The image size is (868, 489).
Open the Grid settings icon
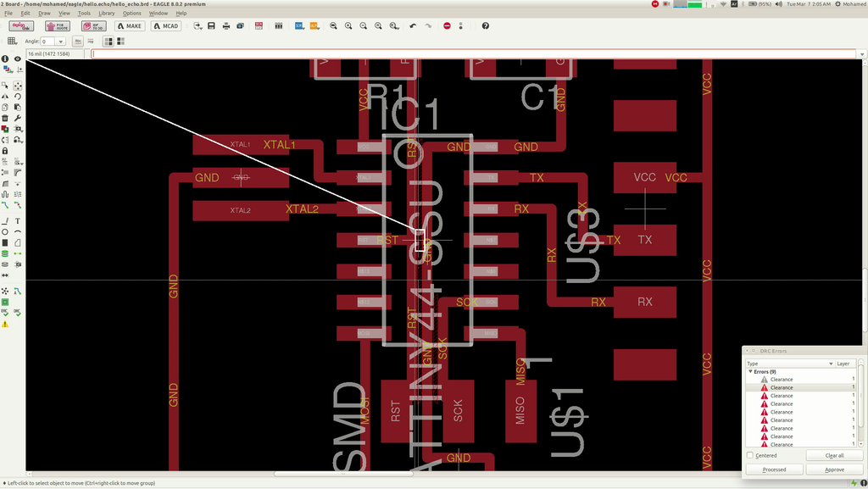tap(12, 41)
